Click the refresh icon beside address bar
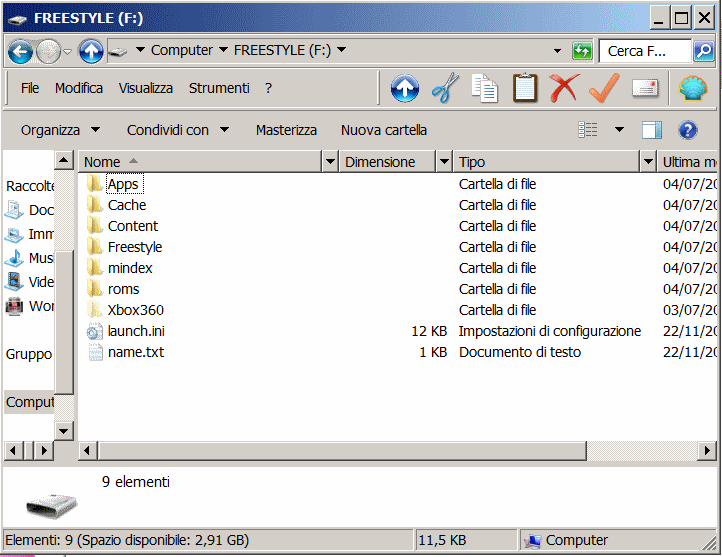 tap(582, 51)
